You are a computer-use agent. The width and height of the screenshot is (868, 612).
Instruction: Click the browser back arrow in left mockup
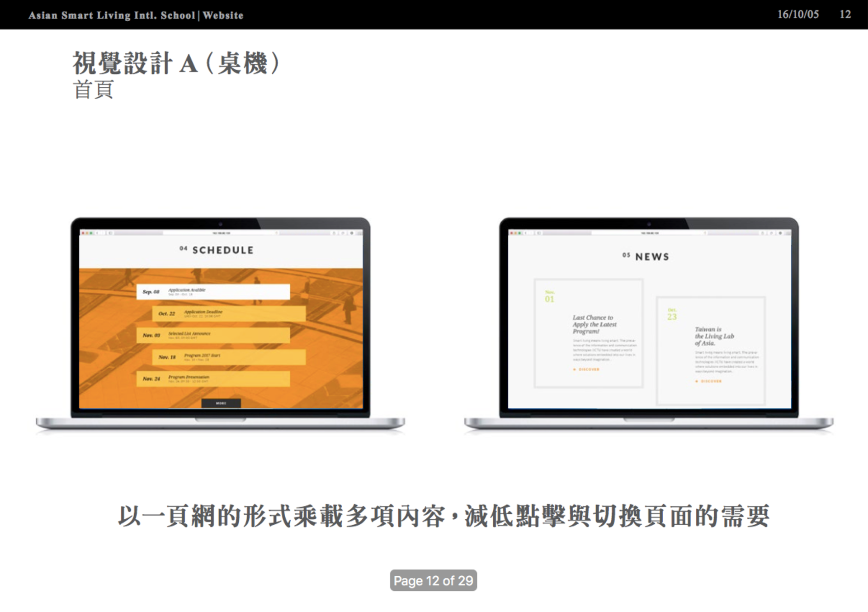tap(97, 233)
